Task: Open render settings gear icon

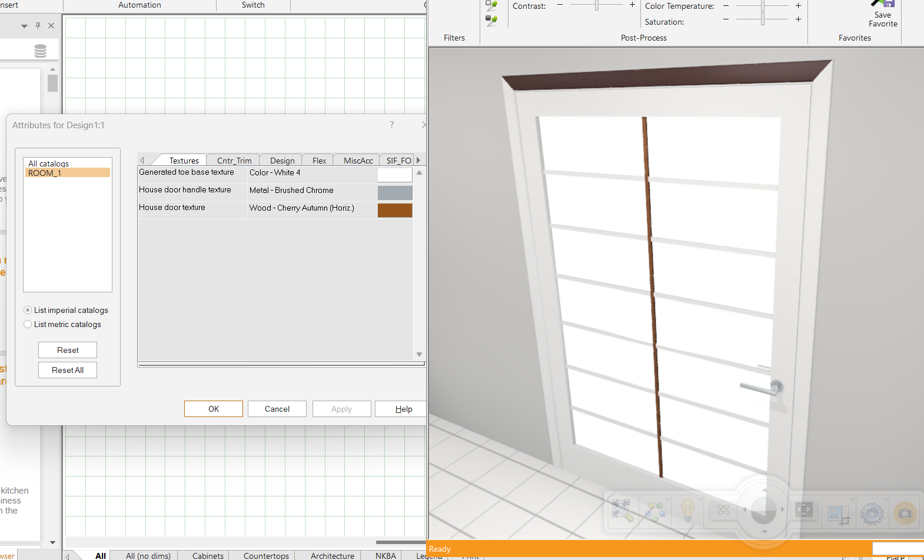Action: click(x=872, y=513)
